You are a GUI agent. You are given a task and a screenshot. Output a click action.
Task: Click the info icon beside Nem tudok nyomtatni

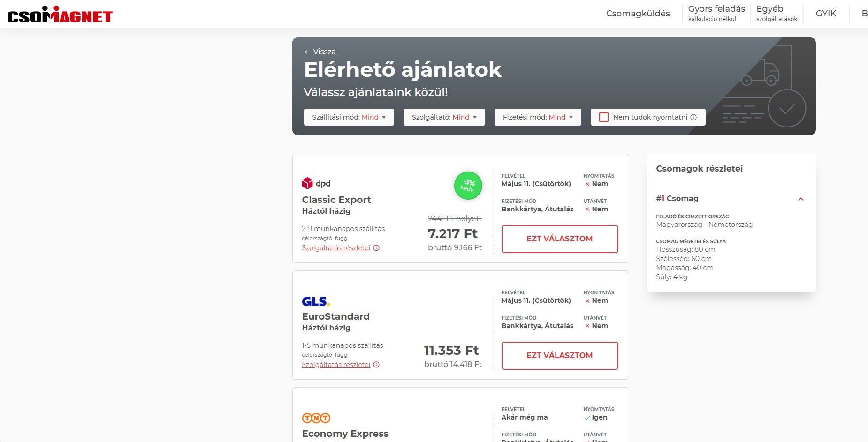coord(693,117)
